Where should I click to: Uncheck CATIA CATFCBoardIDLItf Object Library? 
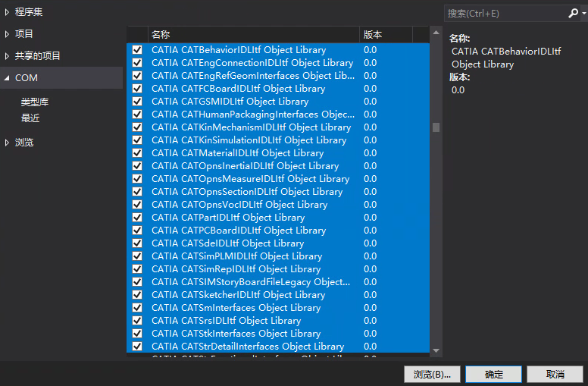point(137,89)
